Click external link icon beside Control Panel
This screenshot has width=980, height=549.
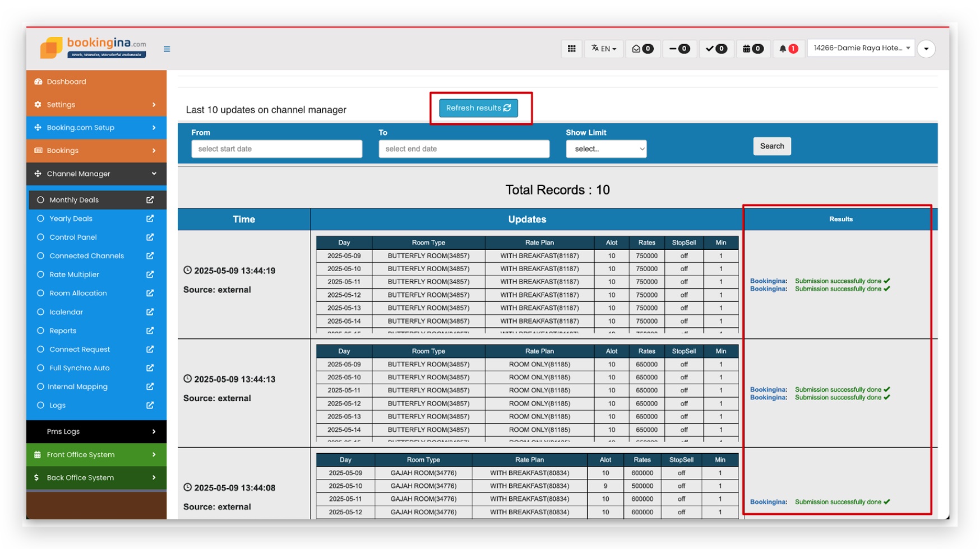pyautogui.click(x=150, y=238)
